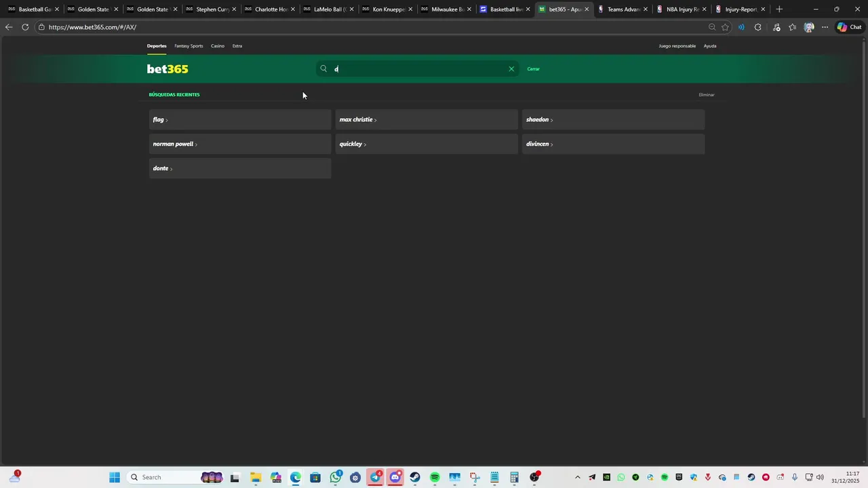The width and height of the screenshot is (868, 488).
Task: Click Eliminar to clear recent searches
Action: (707, 95)
